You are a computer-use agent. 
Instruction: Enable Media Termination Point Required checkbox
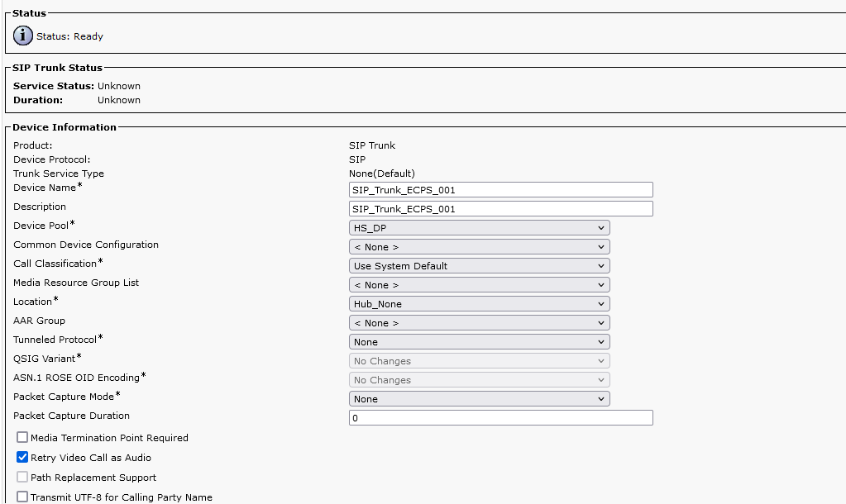[x=22, y=438]
